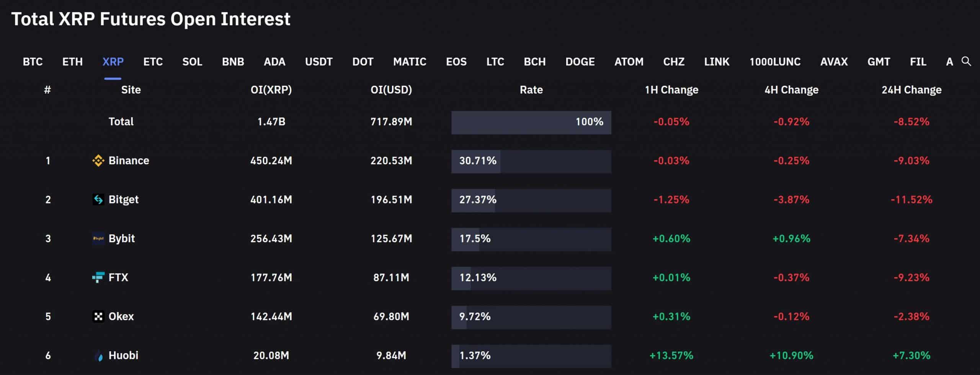980x375 pixels.
Task: Click the 1.47B total OI value
Action: (x=271, y=122)
